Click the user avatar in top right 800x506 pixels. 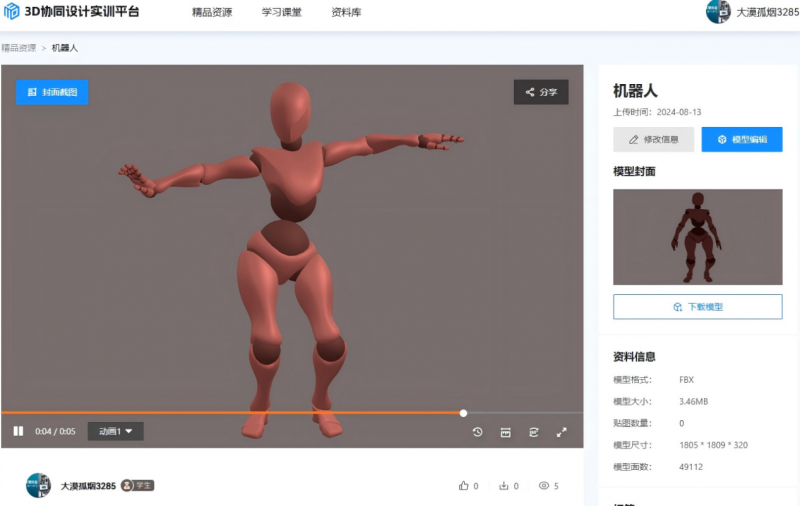coord(718,12)
